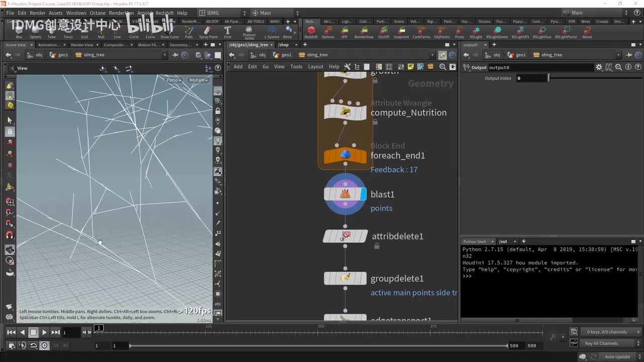Click the RSLightDome shelf tool
The width and height of the screenshot is (644, 362).
click(497, 31)
